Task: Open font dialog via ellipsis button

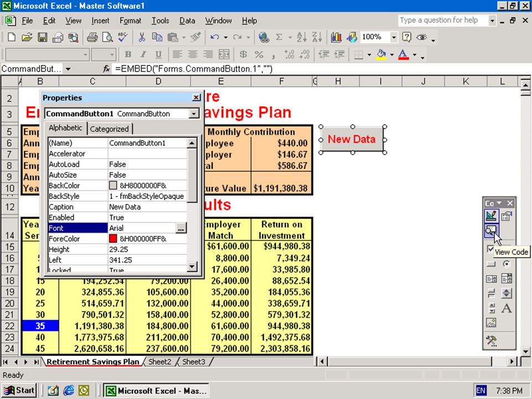Action: point(181,228)
